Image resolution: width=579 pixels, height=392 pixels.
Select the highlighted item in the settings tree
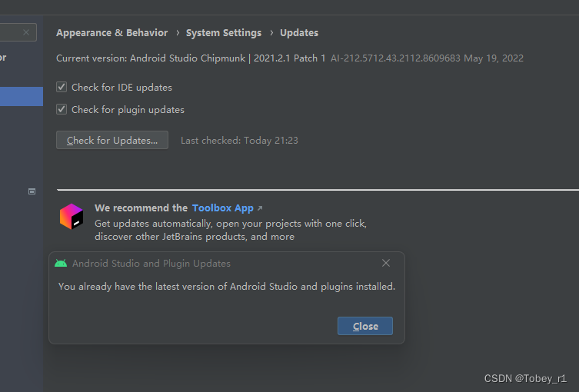tap(21, 96)
